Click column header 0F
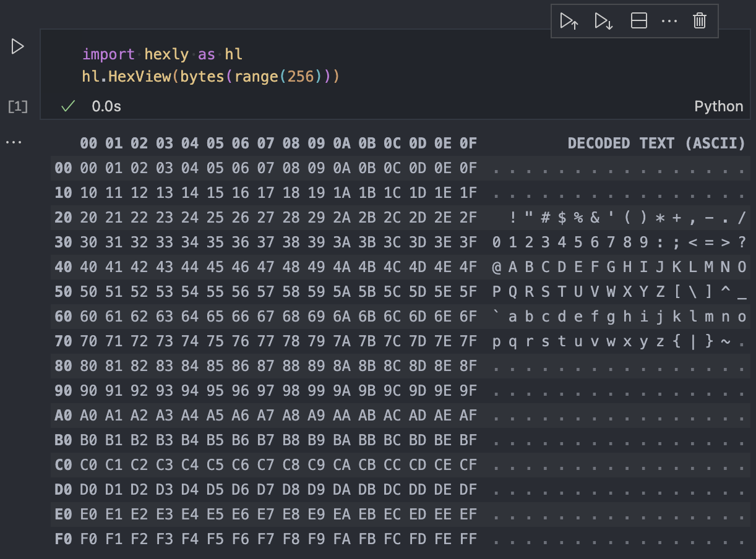 click(468, 143)
